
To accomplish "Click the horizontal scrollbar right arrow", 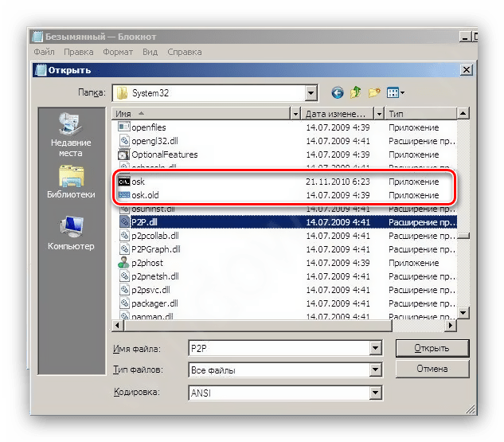I will pos(451,325).
